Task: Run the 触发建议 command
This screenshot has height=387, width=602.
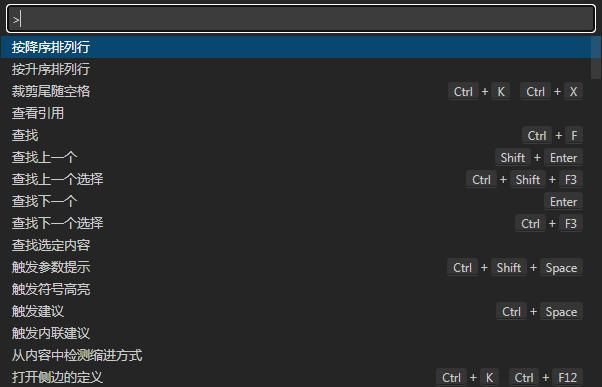Action: (x=296, y=311)
